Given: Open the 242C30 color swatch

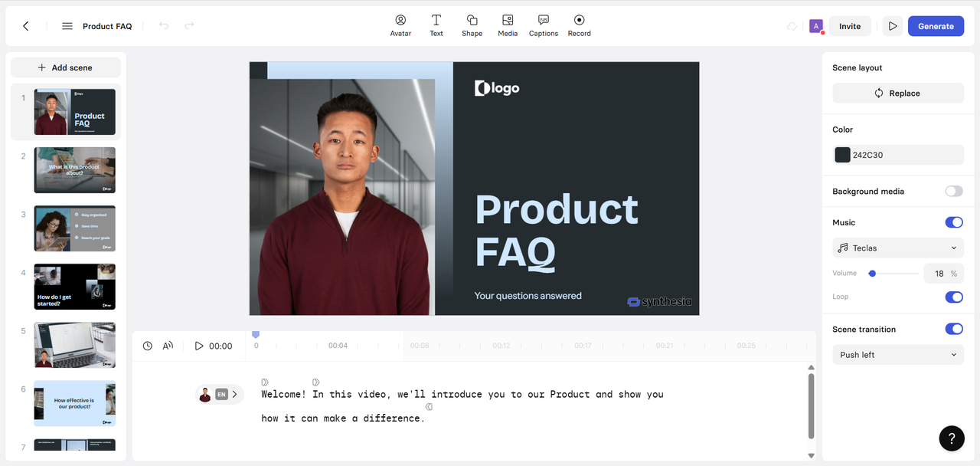Looking at the screenshot, I should [x=843, y=155].
